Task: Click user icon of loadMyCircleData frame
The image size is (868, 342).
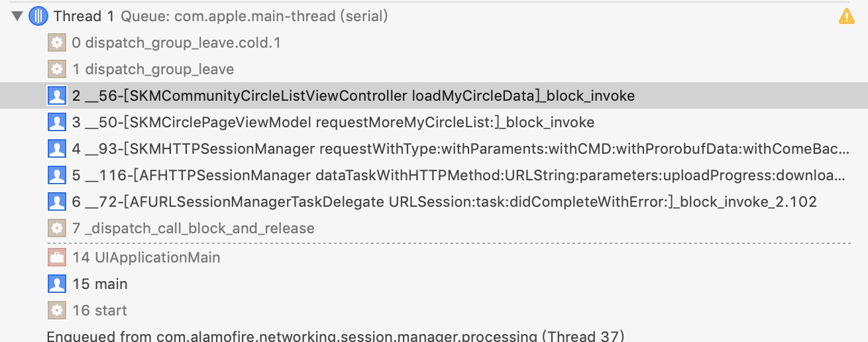Action: click(x=57, y=96)
